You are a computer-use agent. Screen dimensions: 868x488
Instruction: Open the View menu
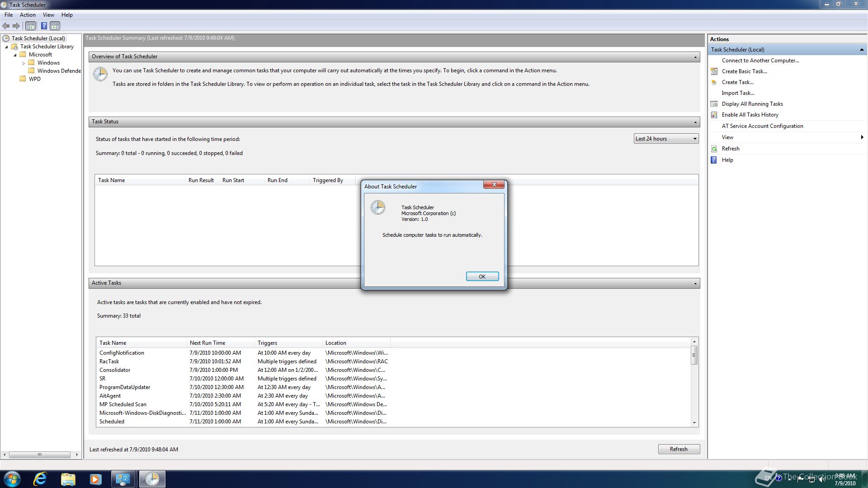pos(48,15)
